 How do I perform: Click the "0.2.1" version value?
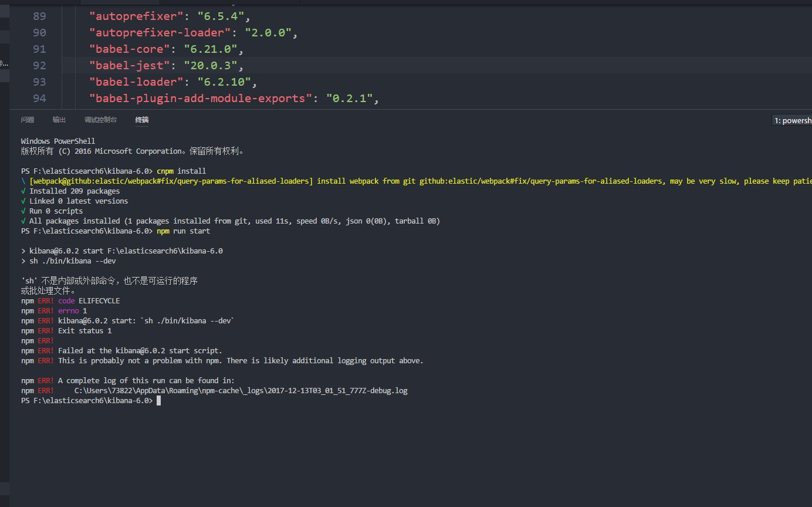(x=350, y=99)
